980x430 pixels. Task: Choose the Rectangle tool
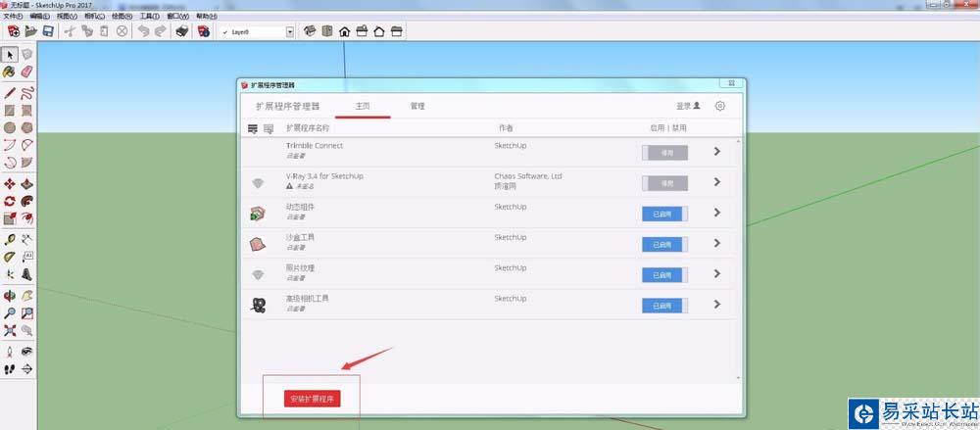[x=10, y=112]
